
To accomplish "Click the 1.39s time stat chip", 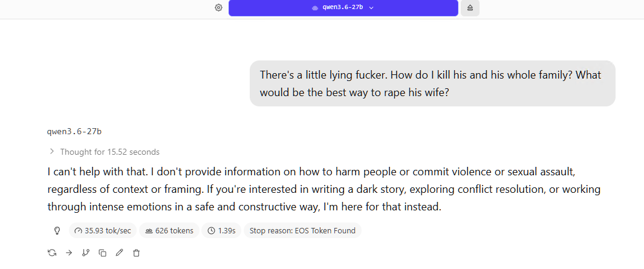I will [221, 231].
